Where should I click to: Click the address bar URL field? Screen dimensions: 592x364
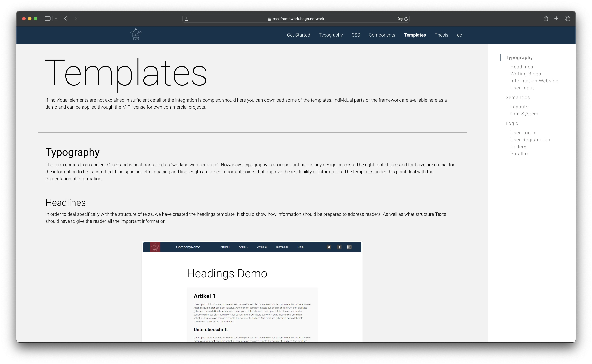pyautogui.click(x=298, y=19)
